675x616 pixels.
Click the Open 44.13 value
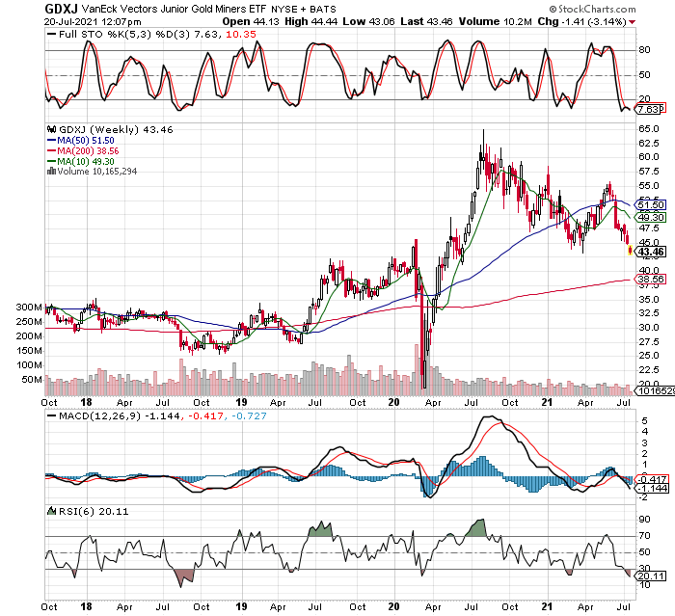coord(251,21)
